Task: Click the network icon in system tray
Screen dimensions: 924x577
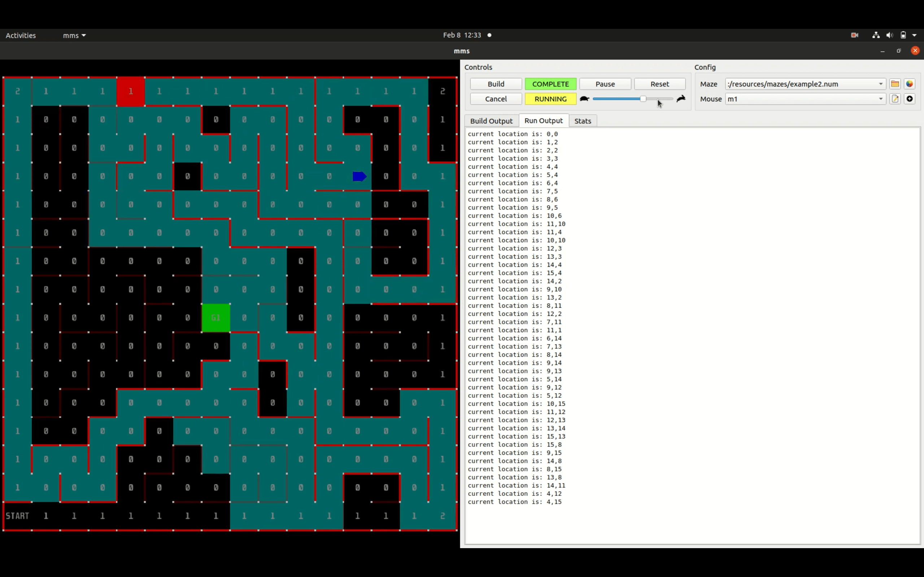Action: tap(876, 35)
